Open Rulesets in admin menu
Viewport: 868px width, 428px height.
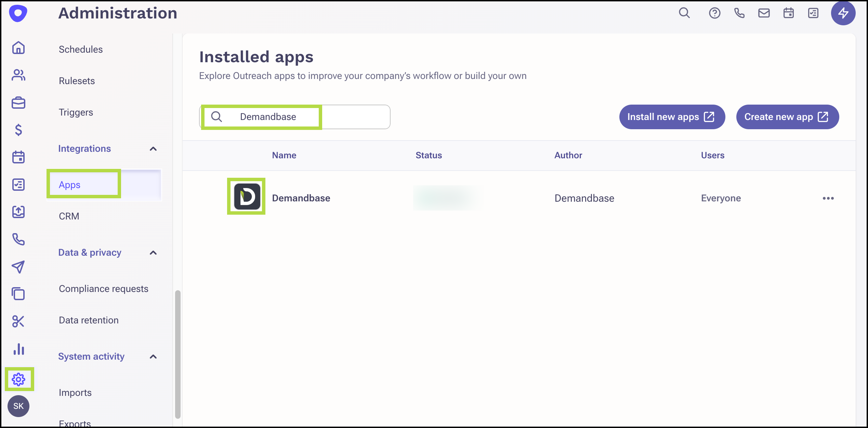pos(77,81)
